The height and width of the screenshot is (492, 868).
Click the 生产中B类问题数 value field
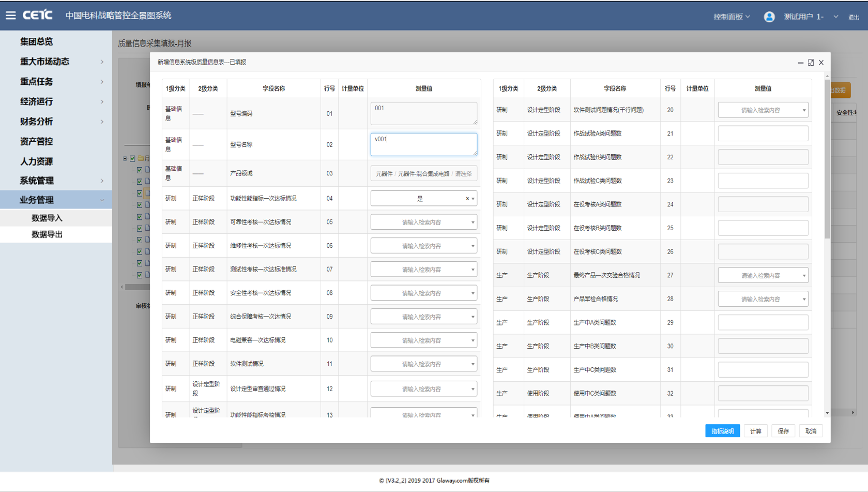click(763, 347)
